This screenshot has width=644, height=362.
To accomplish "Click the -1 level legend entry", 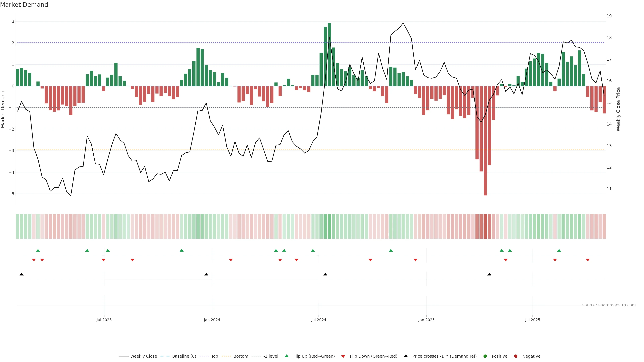I will point(271,356).
